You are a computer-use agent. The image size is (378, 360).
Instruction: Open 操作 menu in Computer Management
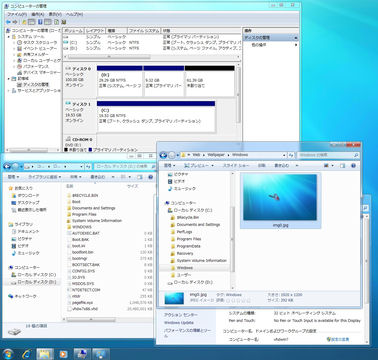click(37, 14)
